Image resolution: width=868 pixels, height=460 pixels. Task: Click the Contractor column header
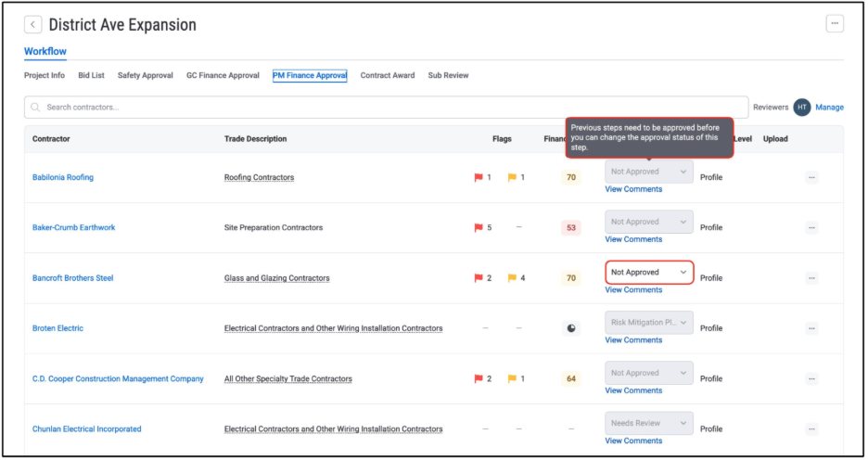click(51, 139)
